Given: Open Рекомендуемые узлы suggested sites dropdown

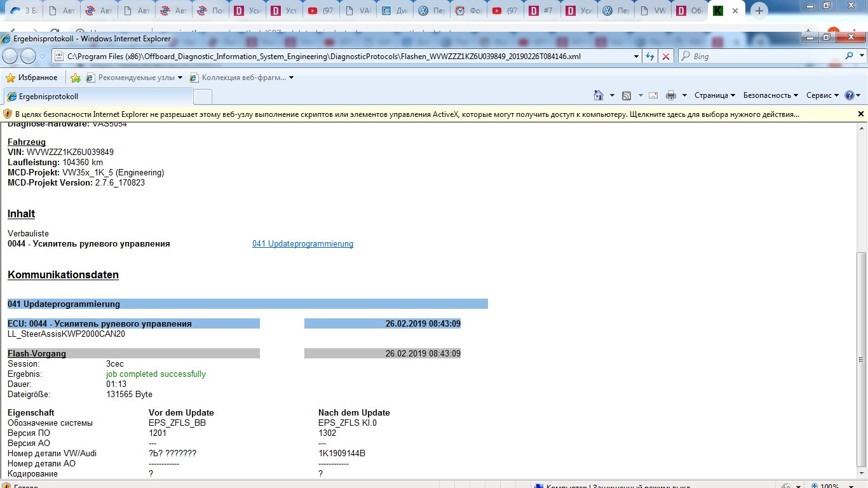Looking at the screenshot, I should [134, 78].
